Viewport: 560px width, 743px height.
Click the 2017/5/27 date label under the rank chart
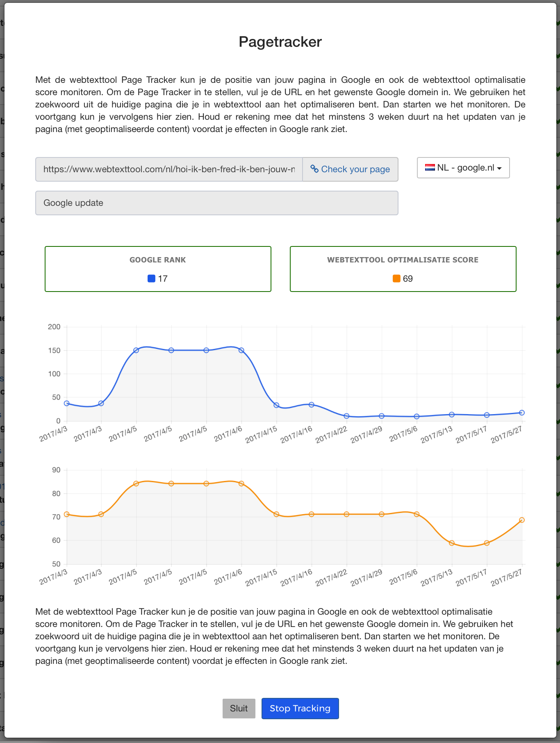[x=506, y=434]
